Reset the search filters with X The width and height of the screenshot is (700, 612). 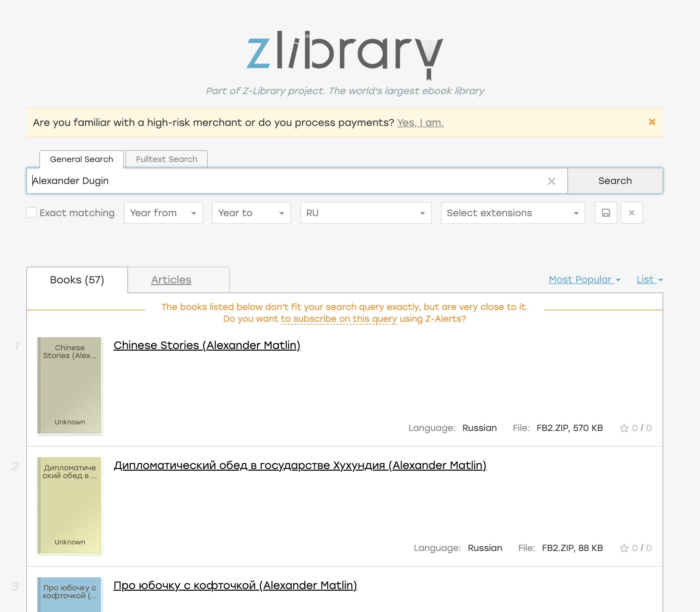tap(631, 213)
